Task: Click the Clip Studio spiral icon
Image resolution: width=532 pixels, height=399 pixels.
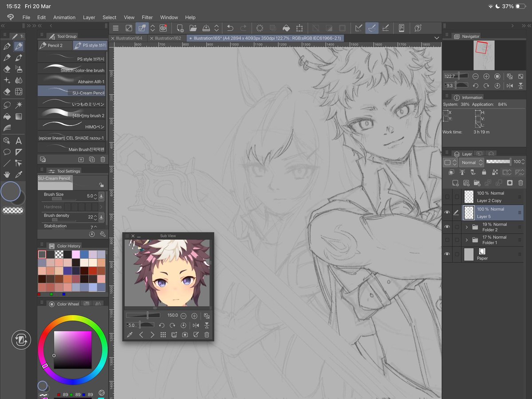Action: click(x=163, y=28)
